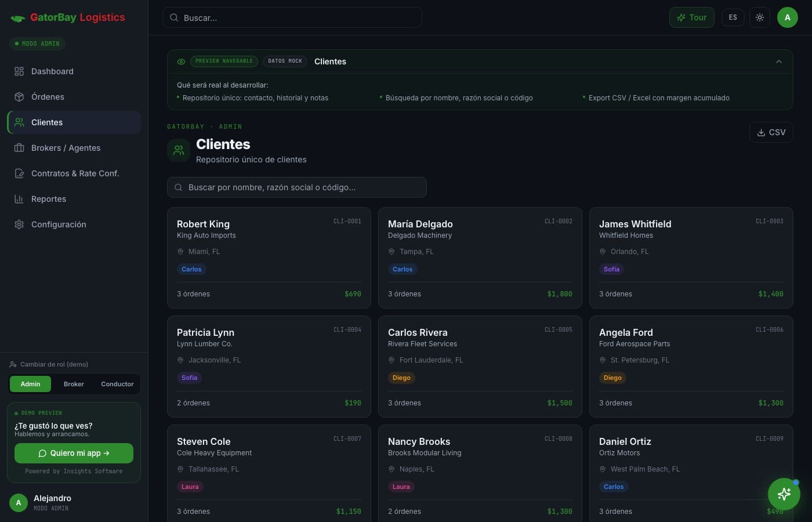Click the CLI-0009 code on Daniel Ortiz card

[x=769, y=439]
